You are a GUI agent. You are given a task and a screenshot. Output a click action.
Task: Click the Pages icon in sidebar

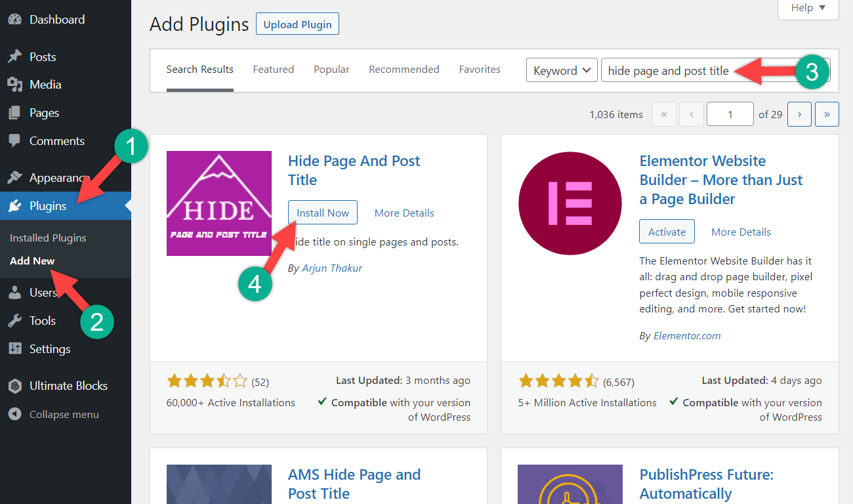pos(14,113)
